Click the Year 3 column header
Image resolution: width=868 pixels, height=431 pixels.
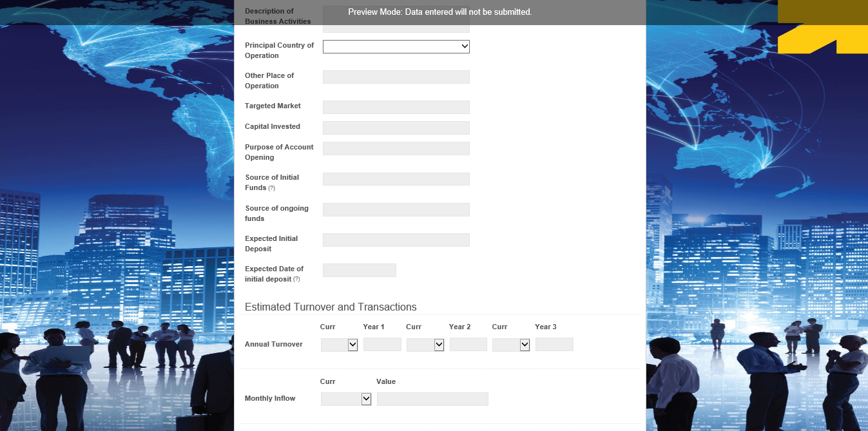(546, 327)
